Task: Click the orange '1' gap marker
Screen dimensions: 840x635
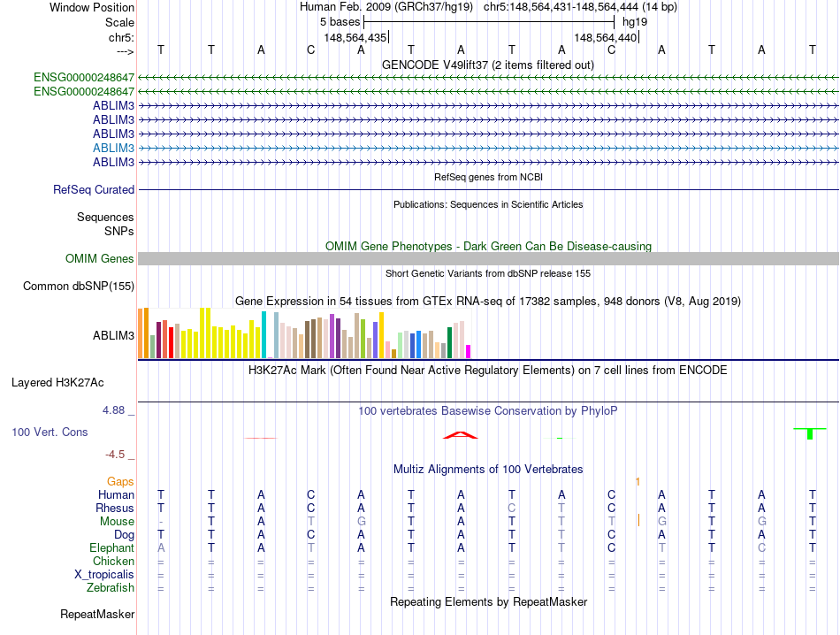Action: coord(638,482)
